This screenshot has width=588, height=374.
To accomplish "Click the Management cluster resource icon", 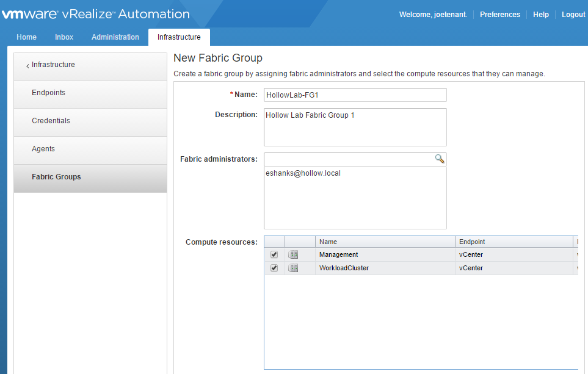I will pos(293,254).
